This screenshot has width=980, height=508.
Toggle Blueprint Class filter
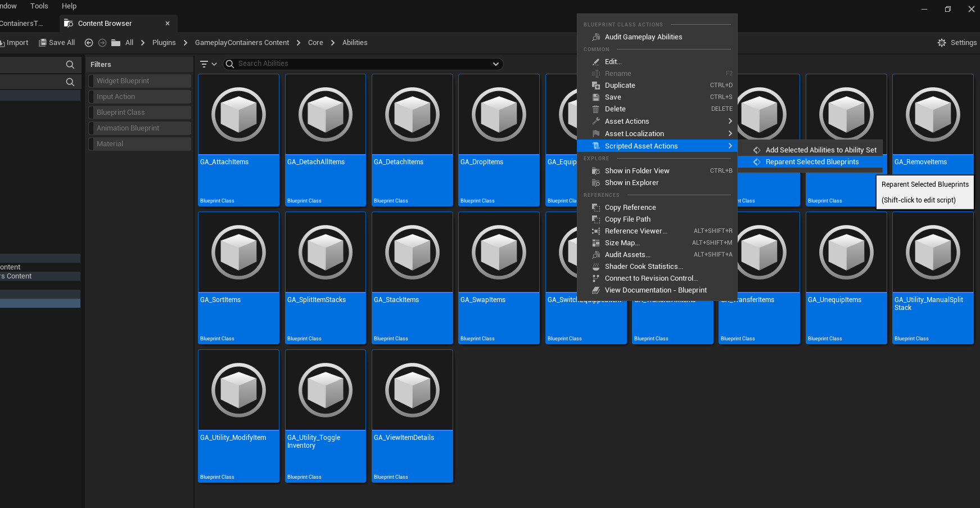pyautogui.click(x=140, y=113)
